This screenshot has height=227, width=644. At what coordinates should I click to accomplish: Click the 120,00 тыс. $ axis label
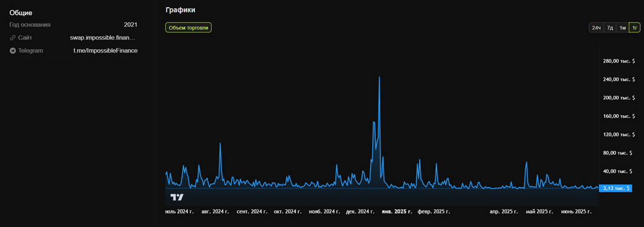tap(619, 134)
